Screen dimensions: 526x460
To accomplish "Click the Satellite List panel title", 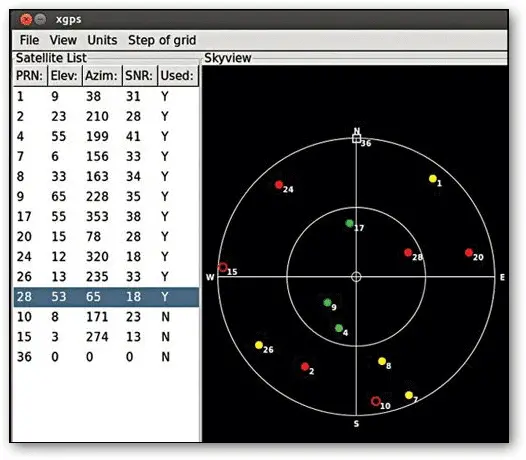I will pyautogui.click(x=51, y=58).
